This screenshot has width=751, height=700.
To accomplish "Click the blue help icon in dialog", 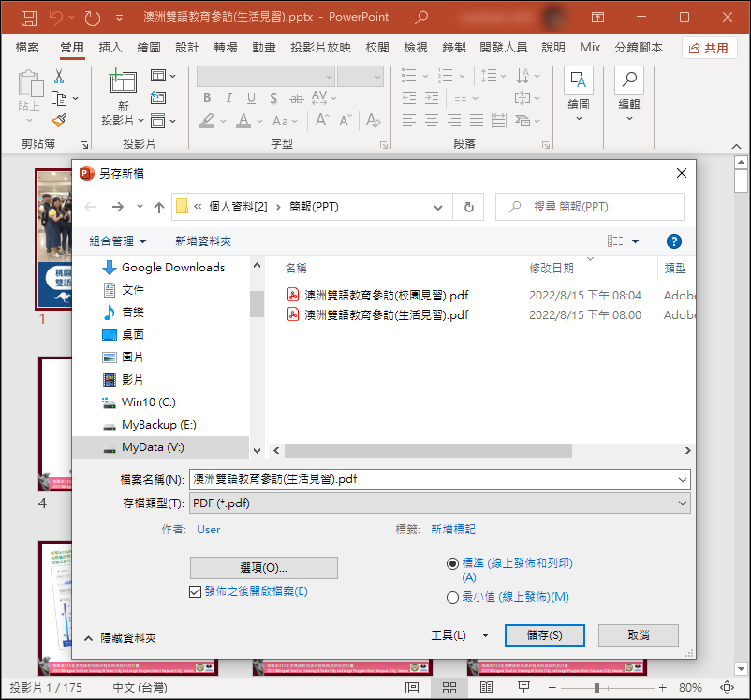I will point(674,241).
